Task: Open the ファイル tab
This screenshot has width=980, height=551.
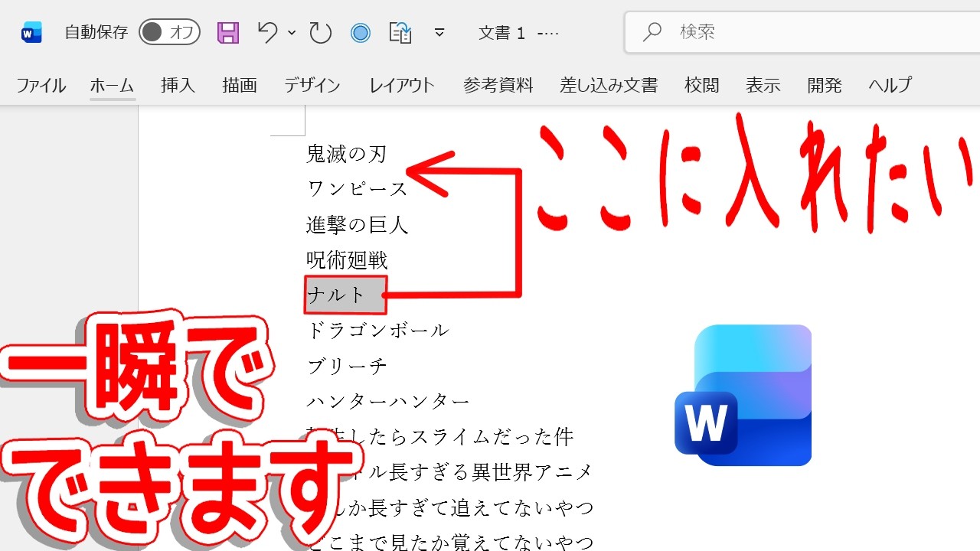Action: click(x=41, y=85)
